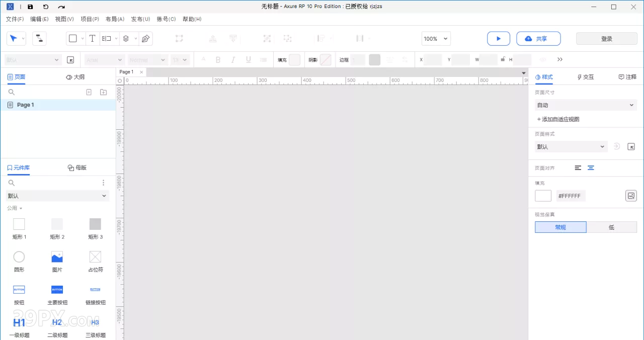Viewport: 644px width, 340px height.
Task: Close the Page 1 canvas tab
Action: coord(141,72)
